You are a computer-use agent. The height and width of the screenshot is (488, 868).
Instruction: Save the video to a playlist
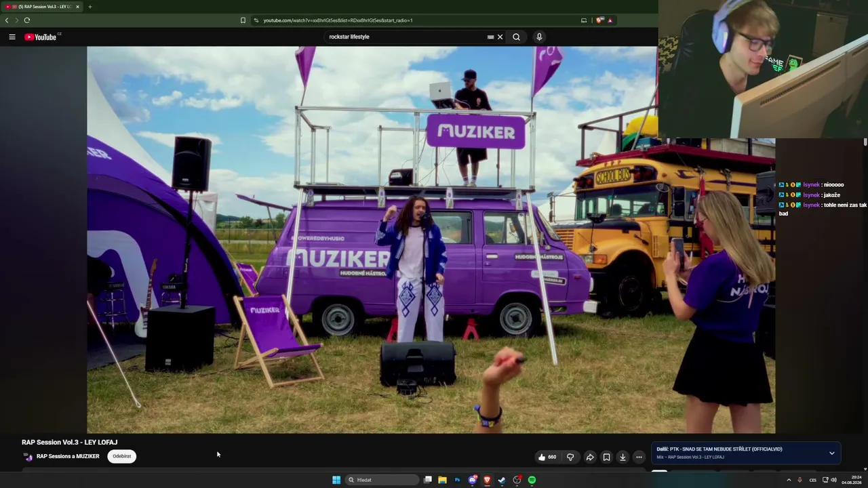pyautogui.click(x=606, y=457)
